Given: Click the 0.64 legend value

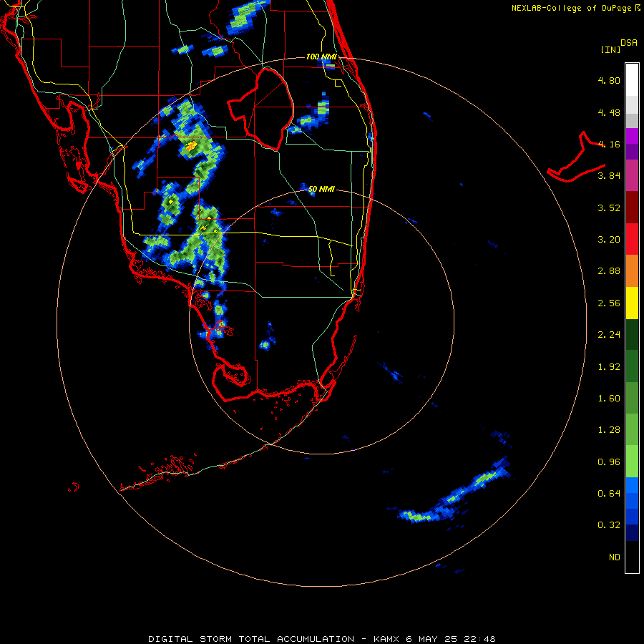Looking at the screenshot, I should (x=609, y=493).
